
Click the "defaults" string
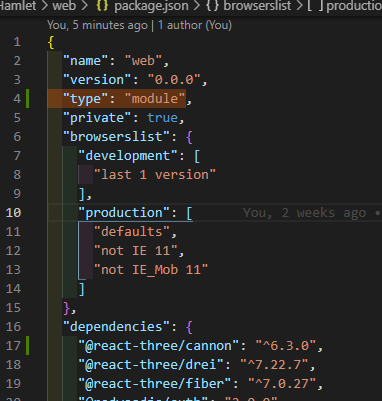click(131, 232)
